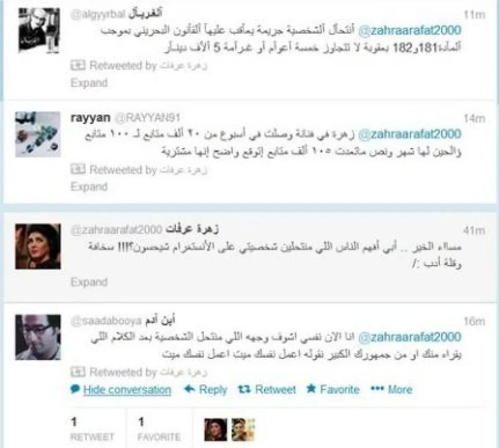499x448 pixels.
Task: Open @zahraarafat2000 mention in algyyrbal's tweet
Action: tap(410, 30)
